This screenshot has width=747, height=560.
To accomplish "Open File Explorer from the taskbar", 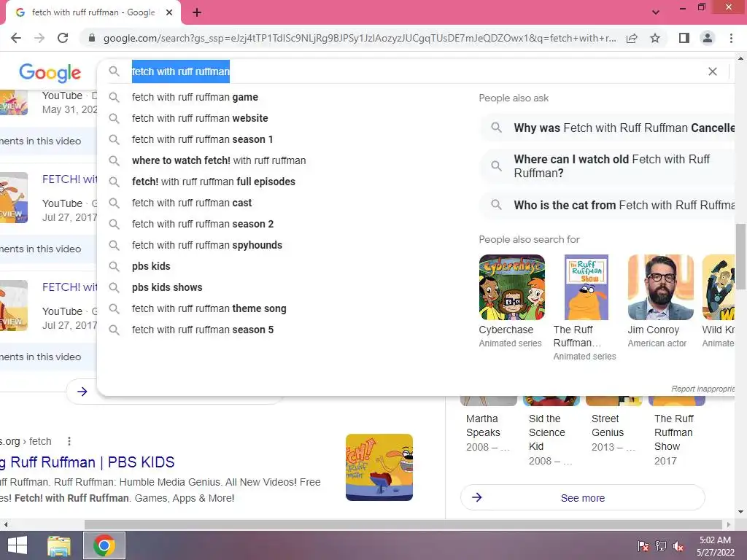I will [x=59, y=545].
